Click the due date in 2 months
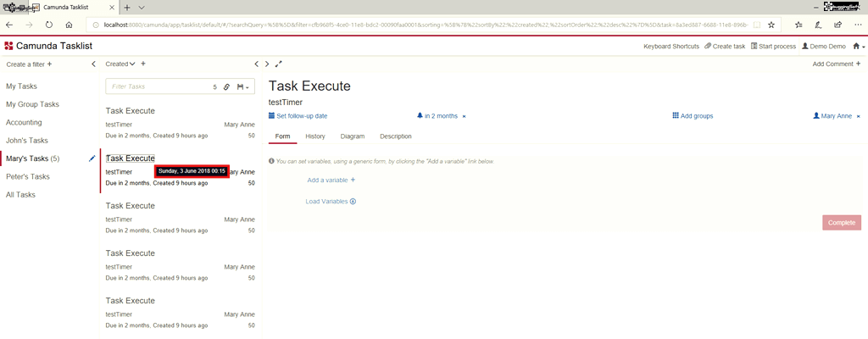Screen dimensions: 868x339 click(x=437, y=116)
